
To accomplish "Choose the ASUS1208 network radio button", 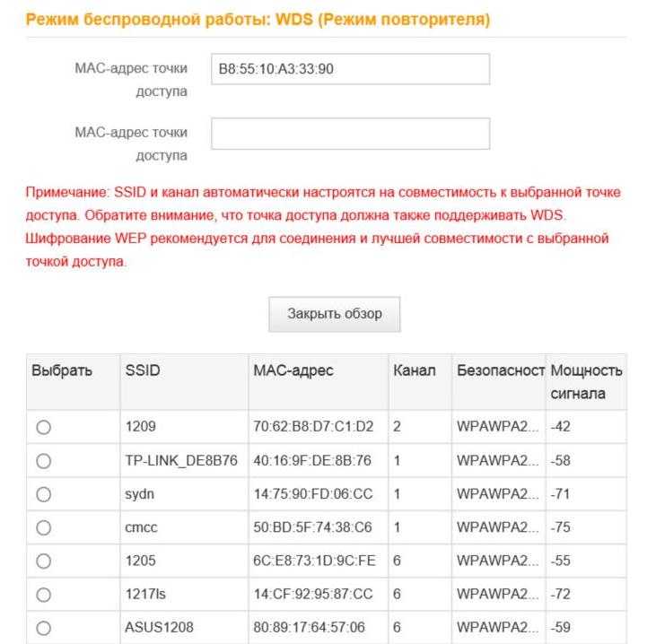I will point(43,628).
